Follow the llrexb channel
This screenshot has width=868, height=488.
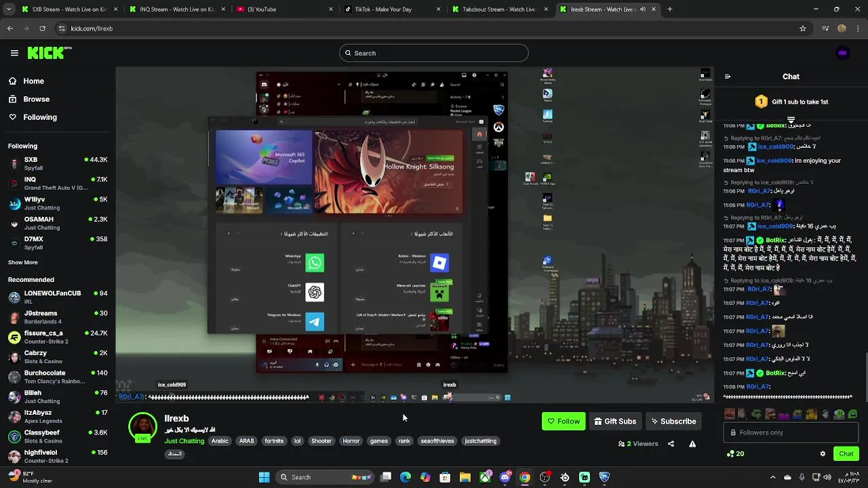click(564, 421)
